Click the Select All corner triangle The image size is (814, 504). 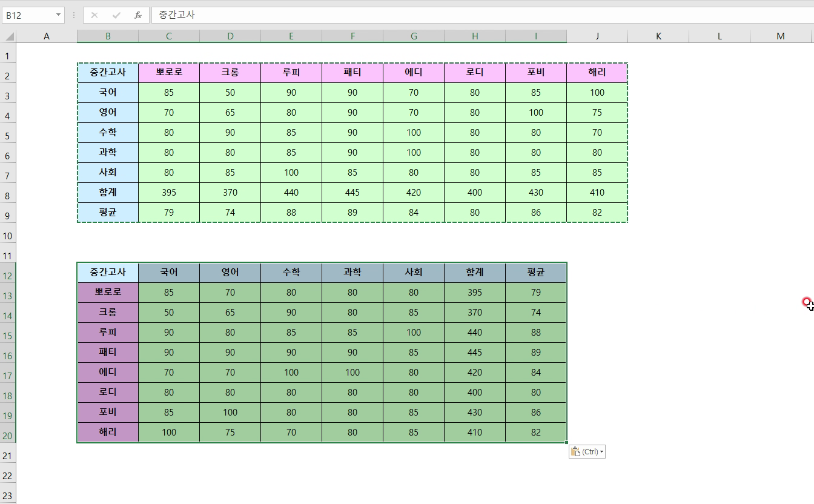pos(8,36)
